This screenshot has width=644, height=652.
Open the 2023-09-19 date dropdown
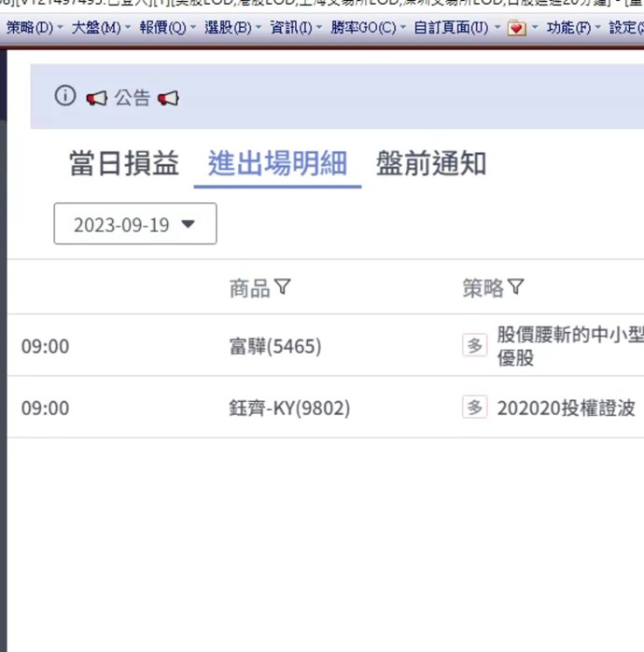coord(135,224)
